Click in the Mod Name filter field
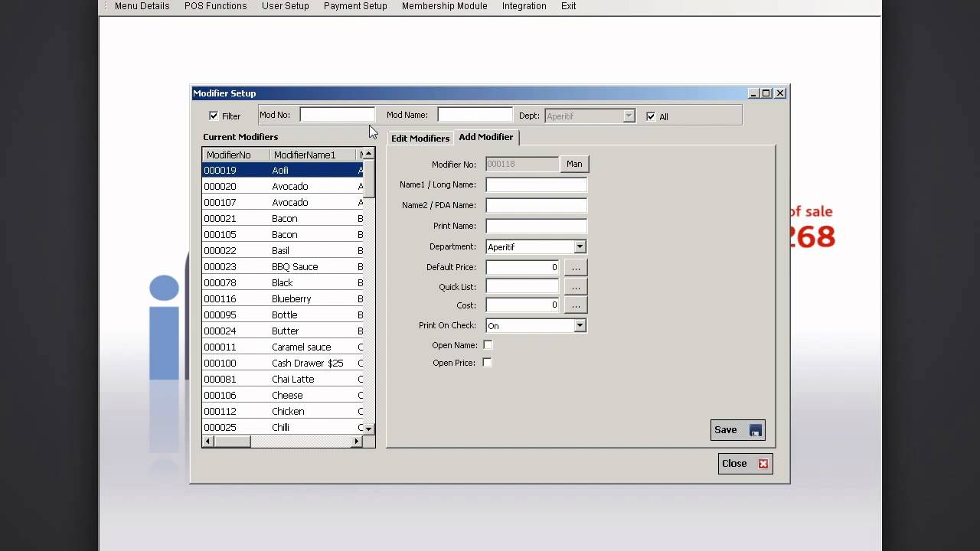980x551 pixels. pos(475,115)
